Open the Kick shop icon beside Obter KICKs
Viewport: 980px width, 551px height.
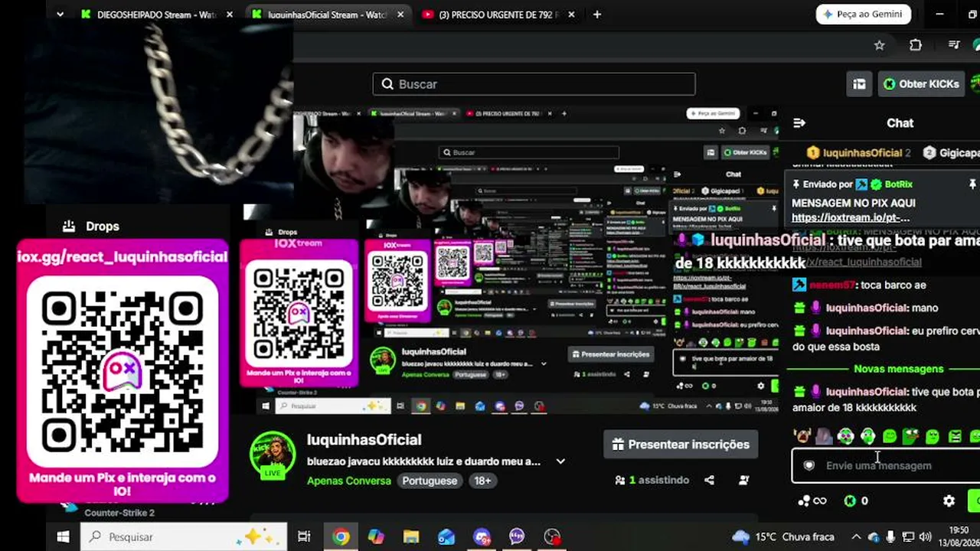tap(860, 84)
